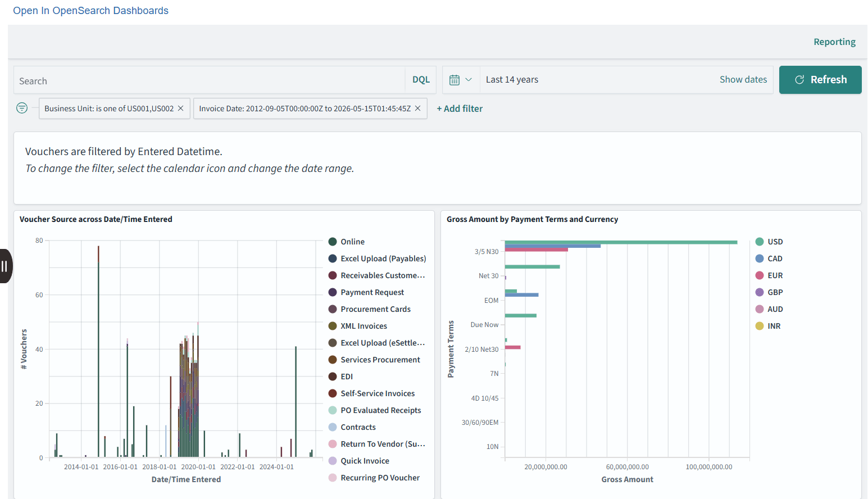
Task: Toggle Quick Invoice legend color
Action: (333, 461)
